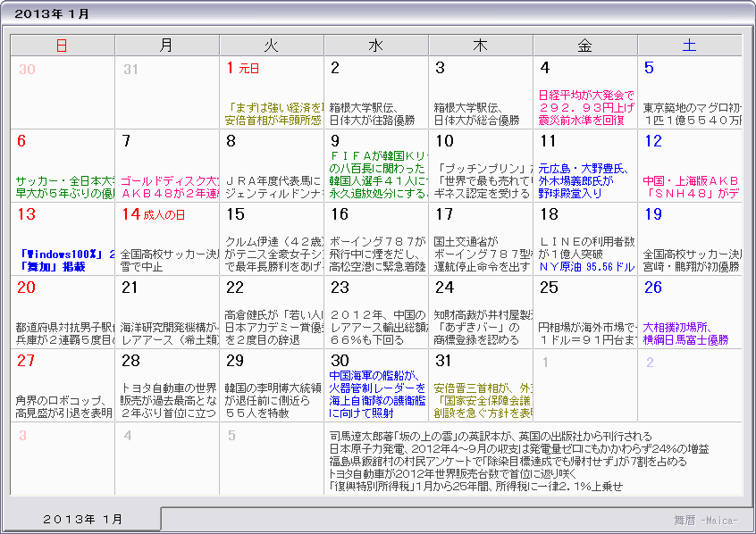Screen dimensions: 756x534
Task: Select the greyed February 4 cell
Action: click(167, 458)
